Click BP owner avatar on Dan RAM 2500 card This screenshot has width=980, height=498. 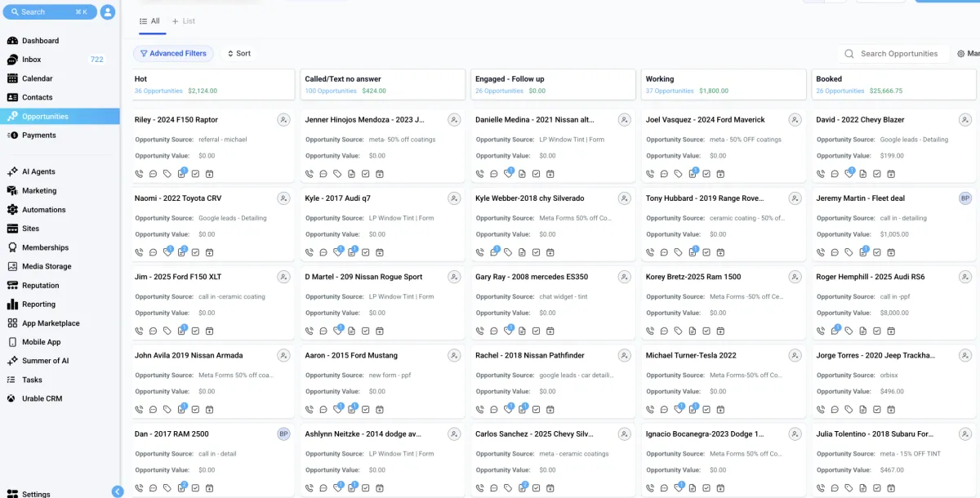tap(283, 434)
